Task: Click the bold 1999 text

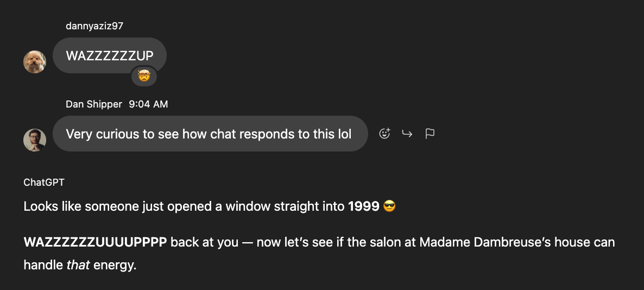Action: click(363, 207)
